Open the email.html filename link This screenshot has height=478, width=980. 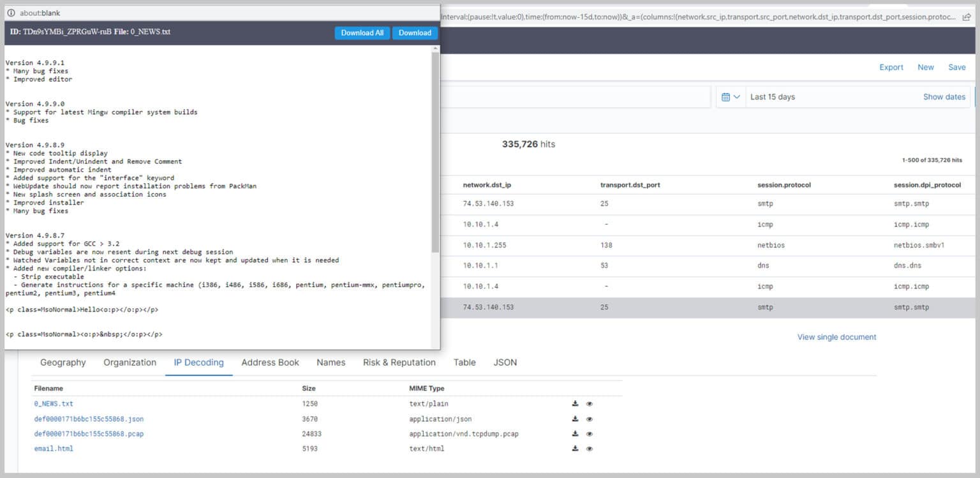[x=54, y=449]
